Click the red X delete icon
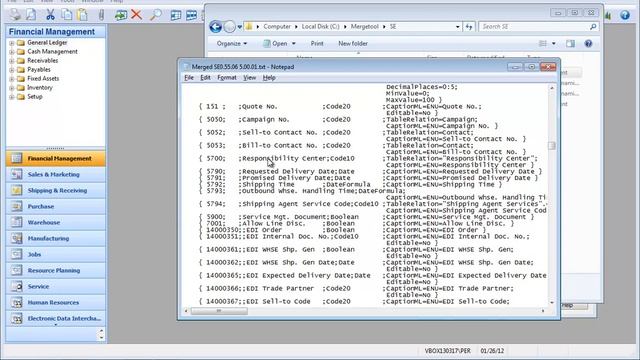This screenshot has width=640, height=360. point(136,15)
